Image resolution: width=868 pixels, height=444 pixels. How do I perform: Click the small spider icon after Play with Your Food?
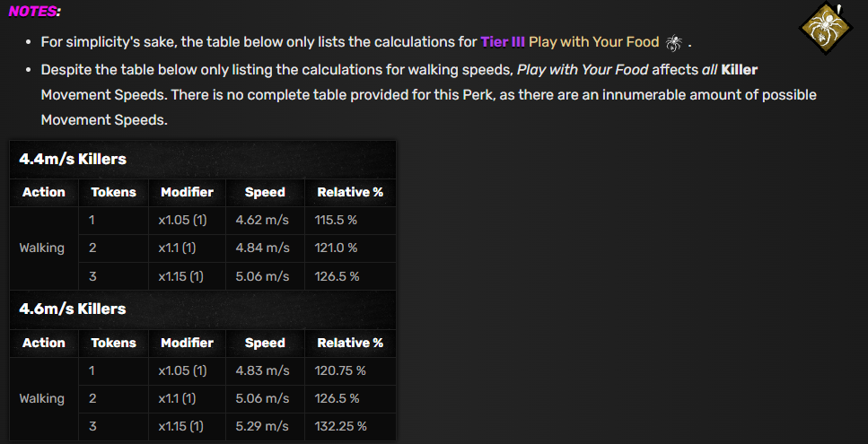tap(674, 42)
